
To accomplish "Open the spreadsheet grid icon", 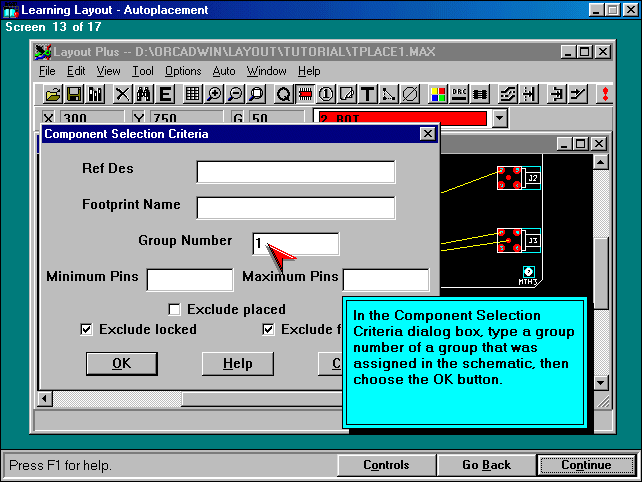I will pyautogui.click(x=191, y=94).
